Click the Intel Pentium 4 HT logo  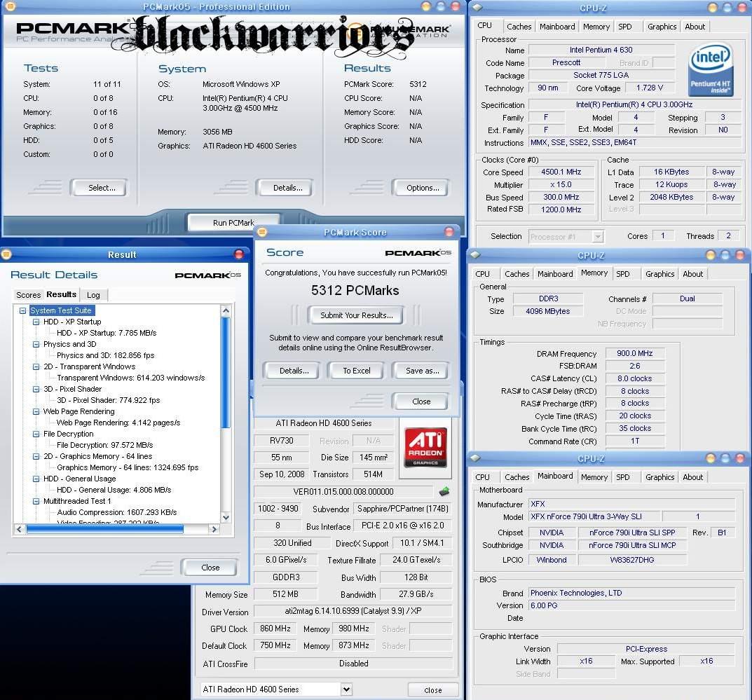[711, 69]
